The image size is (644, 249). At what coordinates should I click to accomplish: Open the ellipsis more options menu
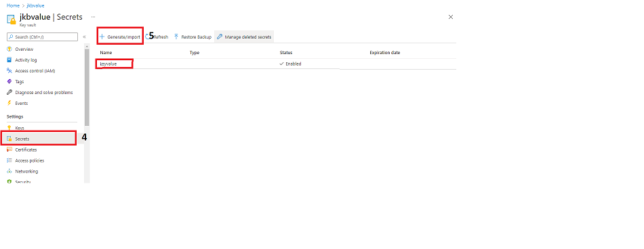[x=94, y=17]
